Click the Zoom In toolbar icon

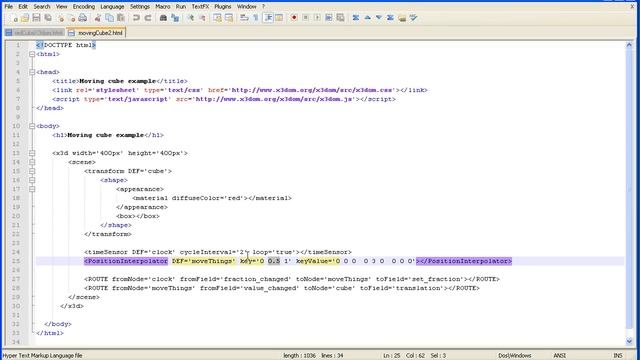tap(191, 18)
